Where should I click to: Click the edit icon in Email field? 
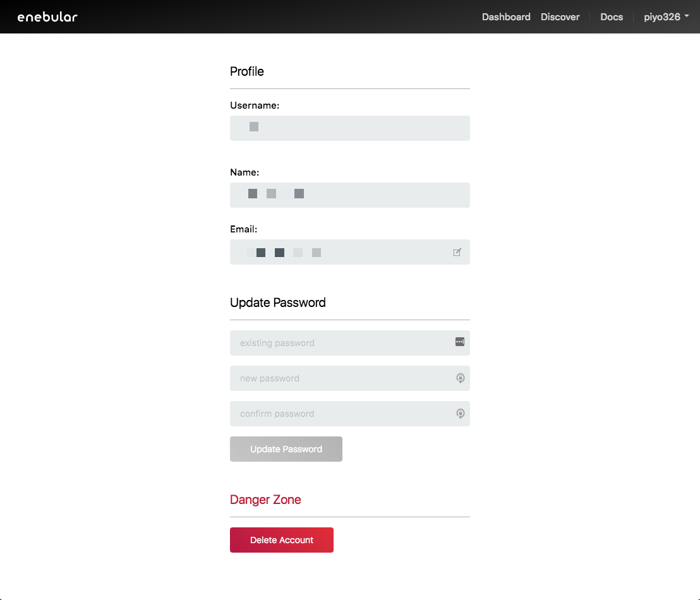[457, 253]
